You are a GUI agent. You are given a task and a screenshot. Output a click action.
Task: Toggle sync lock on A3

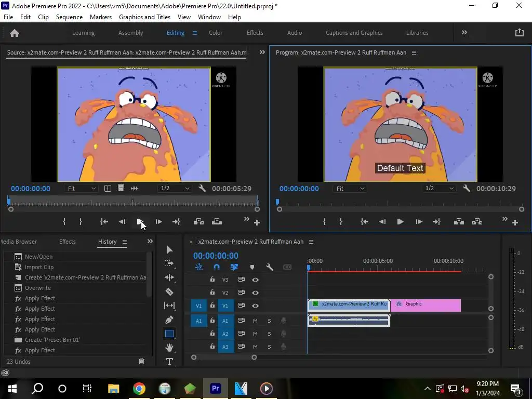point(241,347)
